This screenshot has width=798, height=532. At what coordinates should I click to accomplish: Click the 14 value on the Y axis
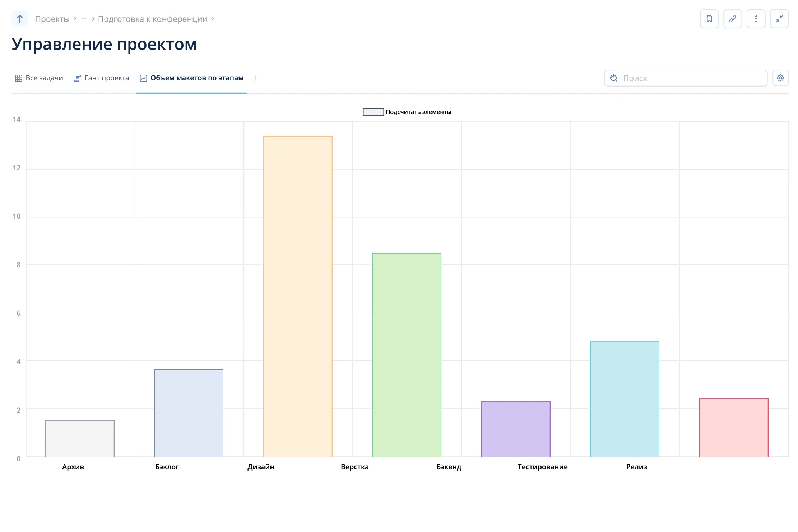pos(17,119)
